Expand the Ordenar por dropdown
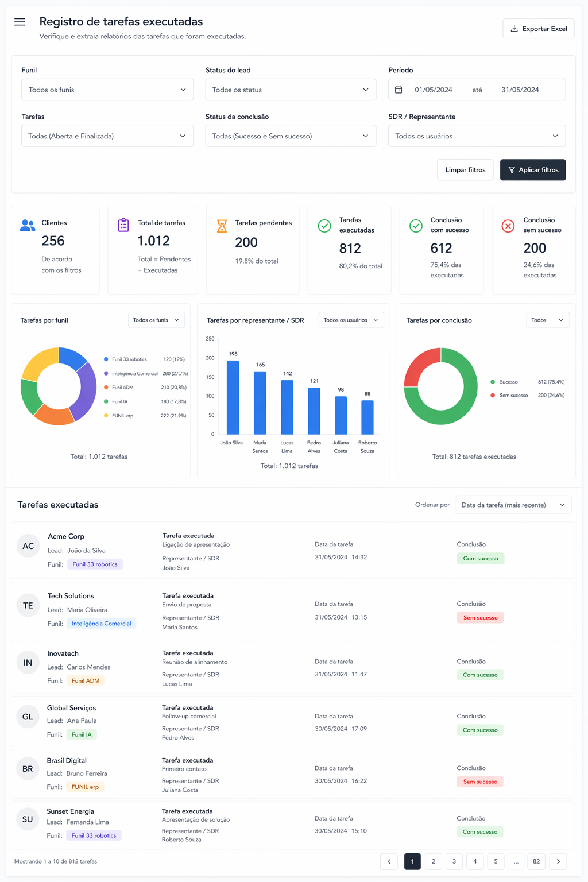 [513, 505]
